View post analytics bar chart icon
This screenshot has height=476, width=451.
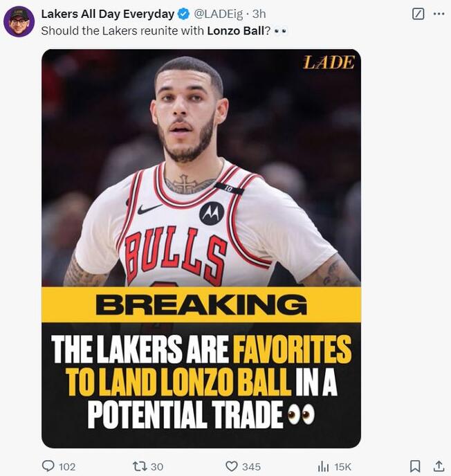[323, 466]
